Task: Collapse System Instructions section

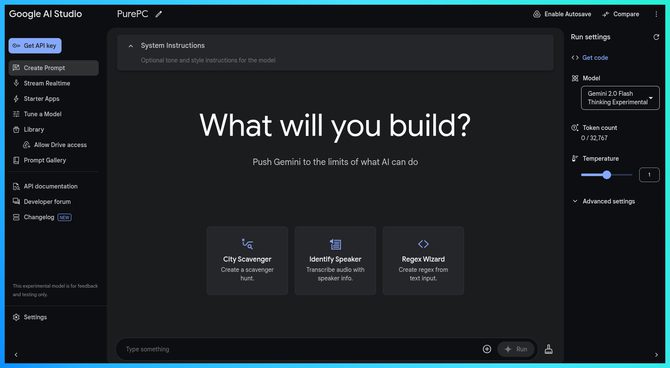Action: (x=131, y=46)
